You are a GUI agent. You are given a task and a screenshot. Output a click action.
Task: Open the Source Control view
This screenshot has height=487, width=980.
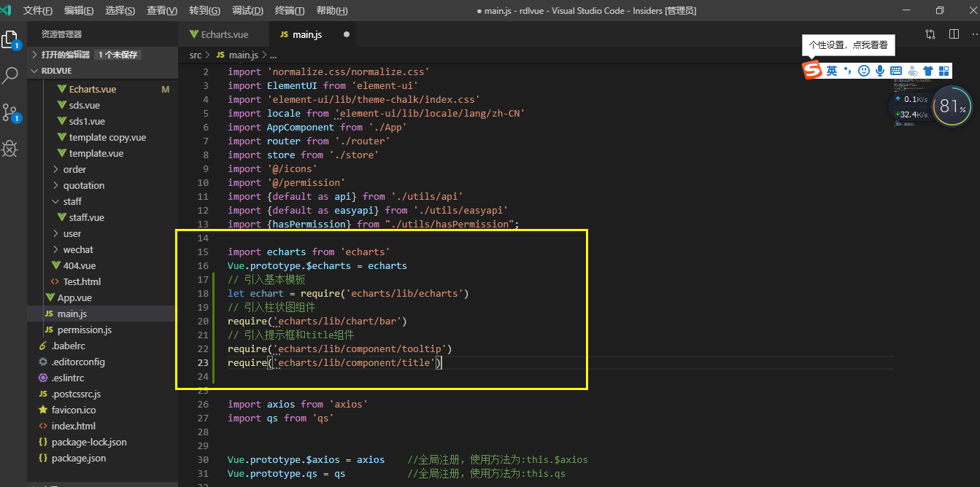[x=10, y=112]
